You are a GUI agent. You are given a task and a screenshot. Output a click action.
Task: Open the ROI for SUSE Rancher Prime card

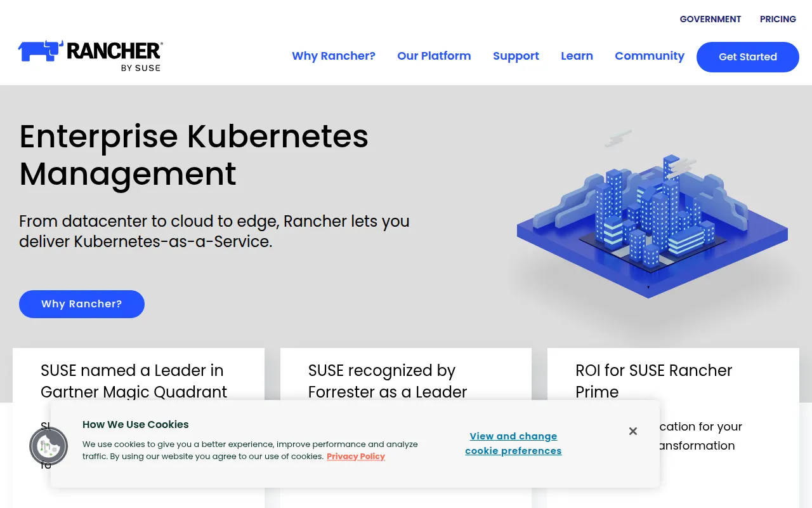pos(654,381)
